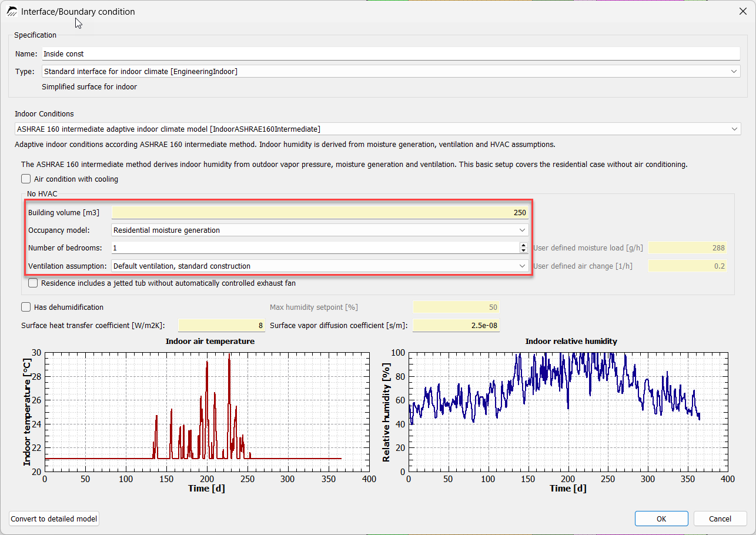Screen dimensions: 756x535
Task: Click the User defined moisture load field
Action: click(x=688, y=248)
